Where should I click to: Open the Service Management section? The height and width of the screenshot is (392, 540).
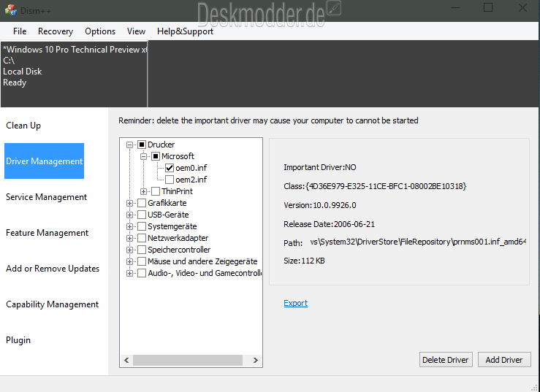pos(47,197)
